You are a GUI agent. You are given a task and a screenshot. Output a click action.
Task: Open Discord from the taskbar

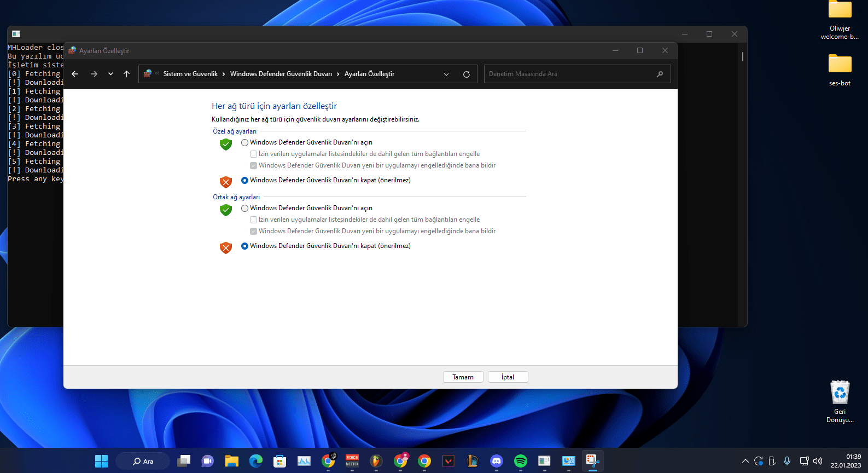[x=497, y=461]
